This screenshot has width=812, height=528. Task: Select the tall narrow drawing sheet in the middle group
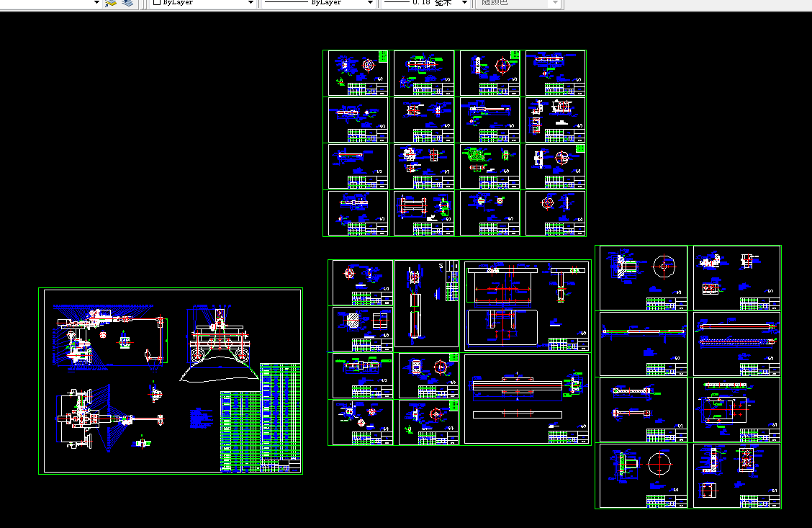click(426, 304)
